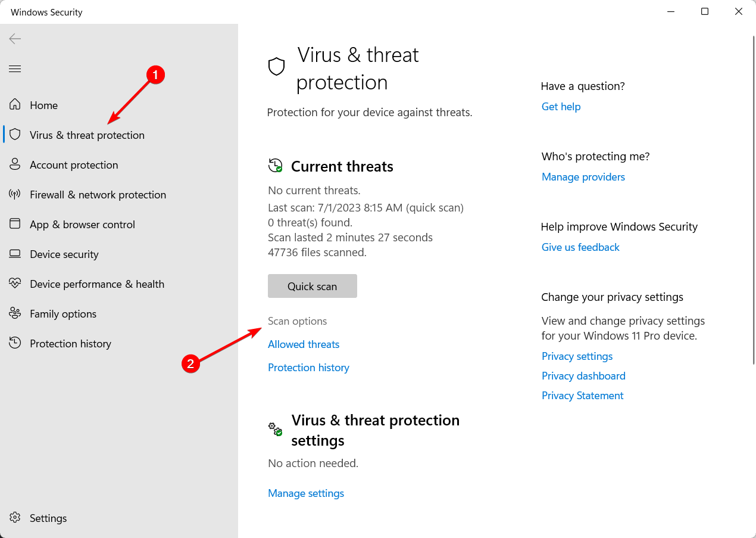Viewport: 756px width, 538px height.
Task: Open the Privacy dashboard link
Action: (x=583, y=376)
